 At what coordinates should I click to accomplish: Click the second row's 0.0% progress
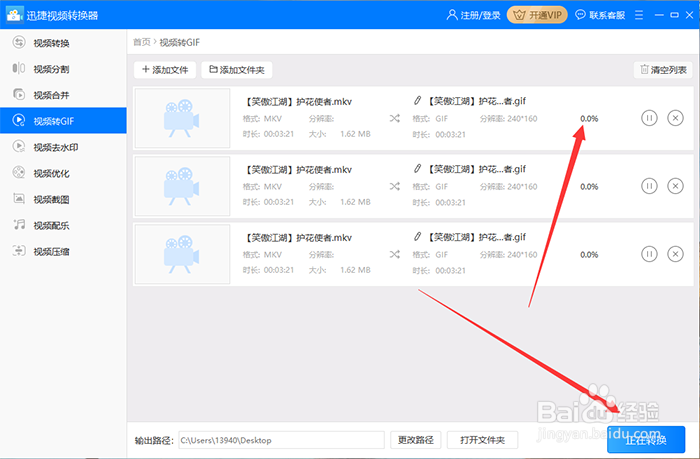[589, 187]
